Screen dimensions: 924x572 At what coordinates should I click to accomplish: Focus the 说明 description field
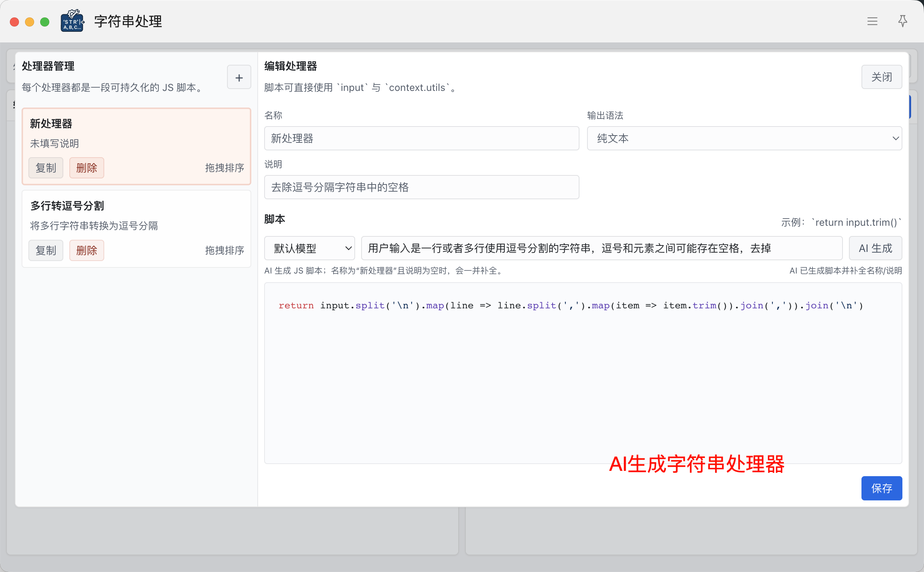421,187
